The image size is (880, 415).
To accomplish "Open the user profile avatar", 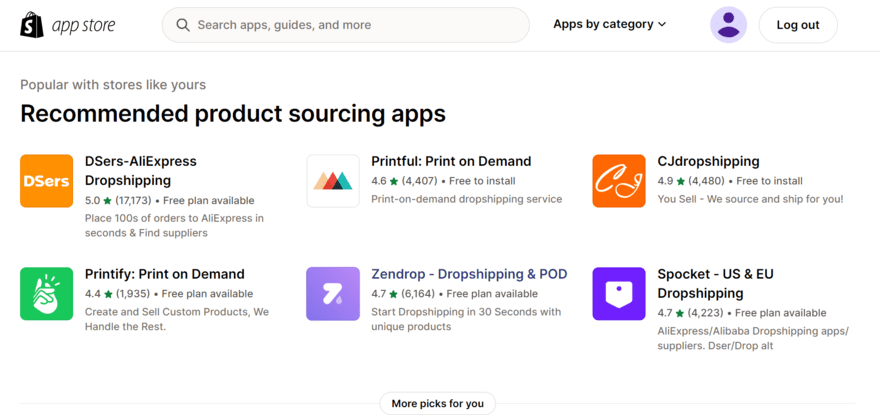I will pos(728,25).
